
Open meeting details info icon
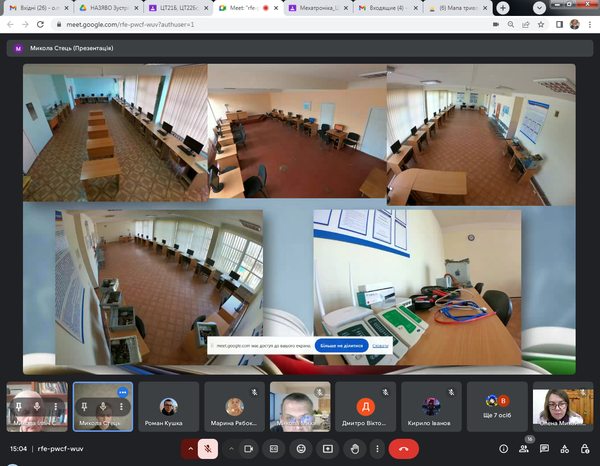click(x=503, y=449)
